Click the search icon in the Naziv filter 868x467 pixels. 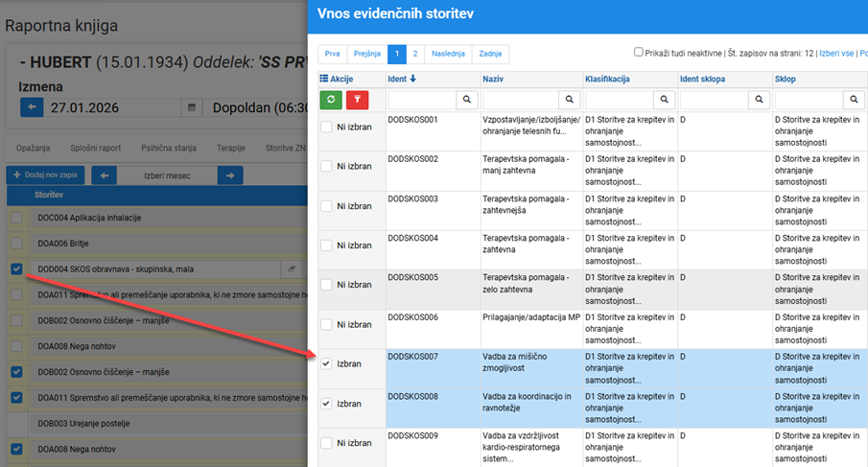(x=569, y=100)
